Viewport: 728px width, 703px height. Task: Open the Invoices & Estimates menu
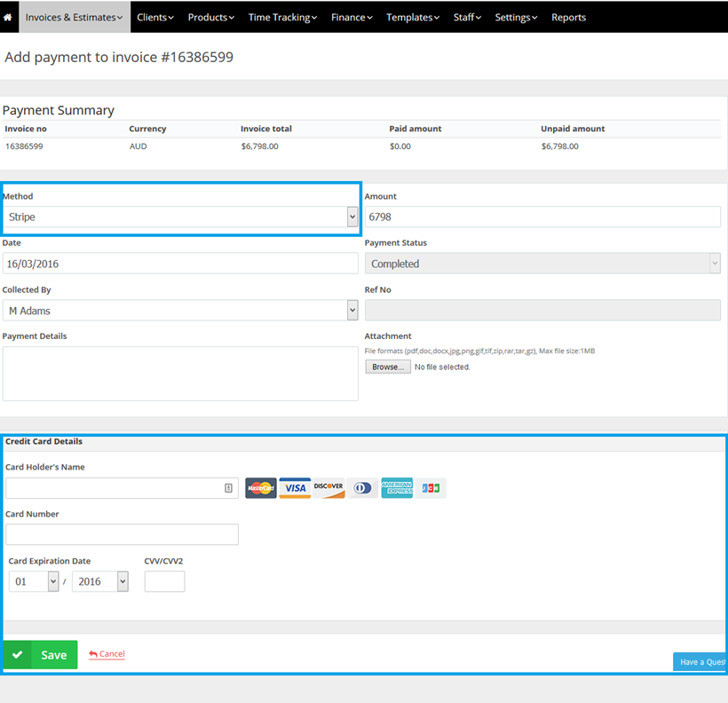click(74, 17)
